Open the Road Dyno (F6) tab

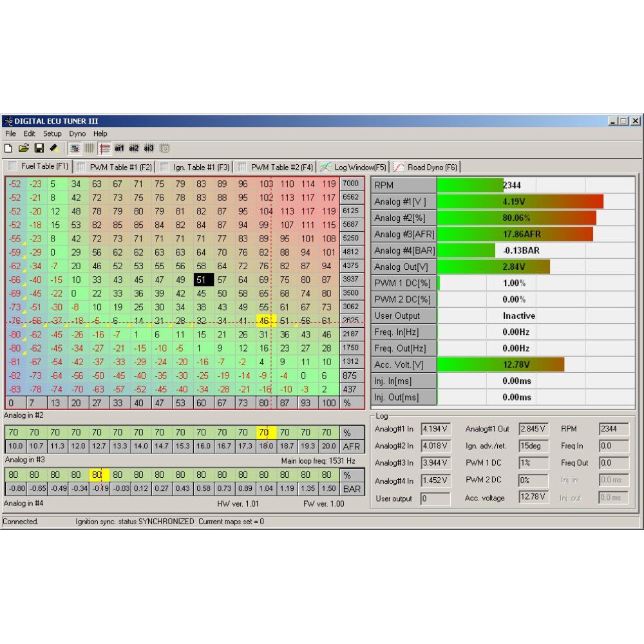[x=426, y=167]
